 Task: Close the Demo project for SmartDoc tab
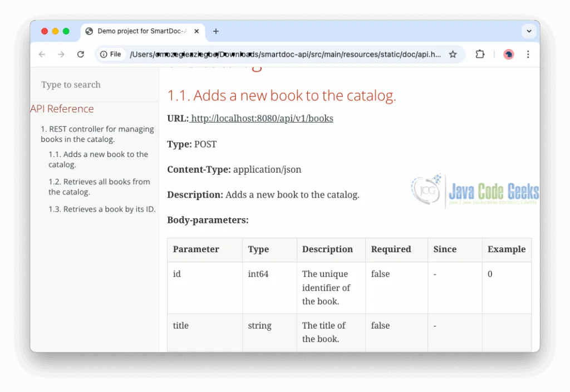196,31
